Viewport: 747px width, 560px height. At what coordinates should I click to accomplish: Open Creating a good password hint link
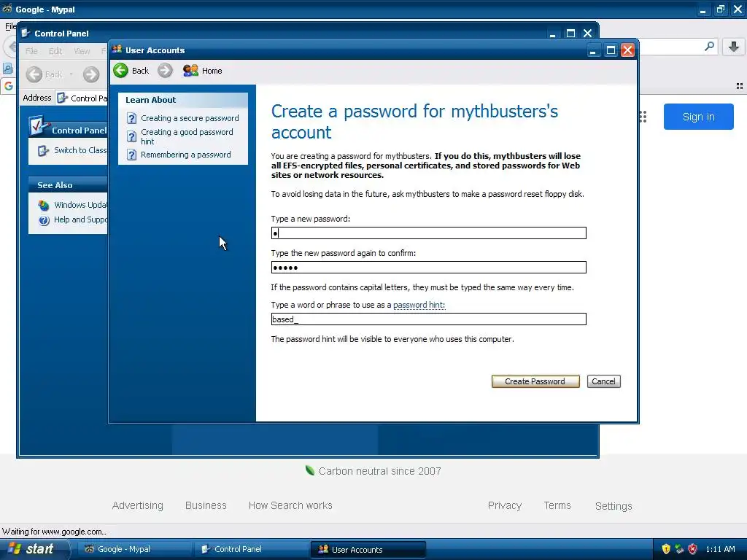187,136
